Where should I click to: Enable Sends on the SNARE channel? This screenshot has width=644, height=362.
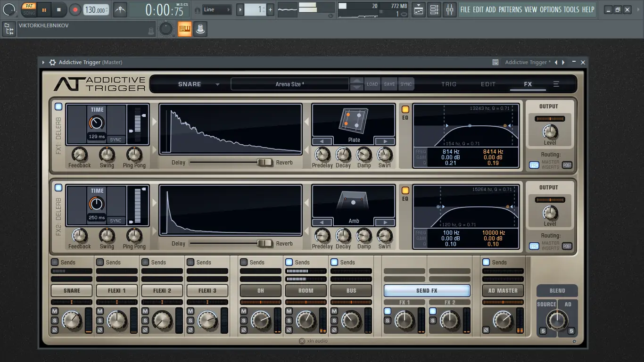click(x=55, y=262)
